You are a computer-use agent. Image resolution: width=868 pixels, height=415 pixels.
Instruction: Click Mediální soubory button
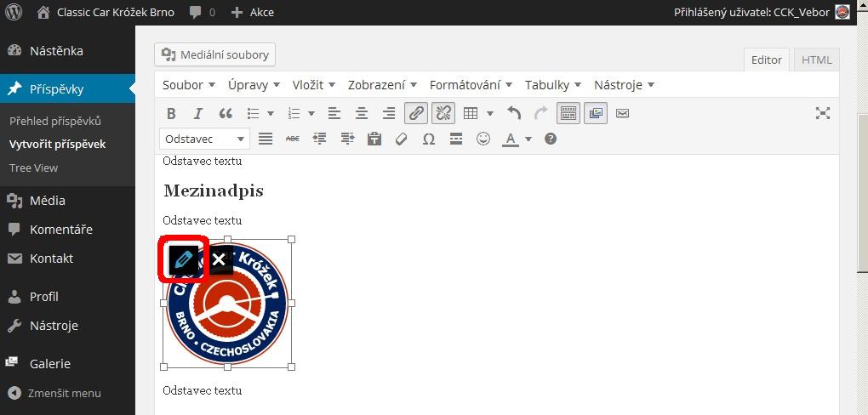click(214, 54)
